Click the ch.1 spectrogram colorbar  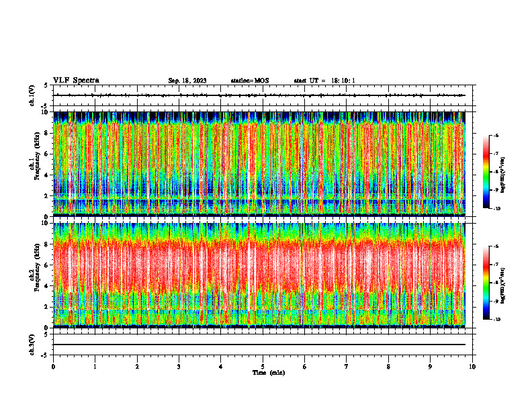click(486, 172)
